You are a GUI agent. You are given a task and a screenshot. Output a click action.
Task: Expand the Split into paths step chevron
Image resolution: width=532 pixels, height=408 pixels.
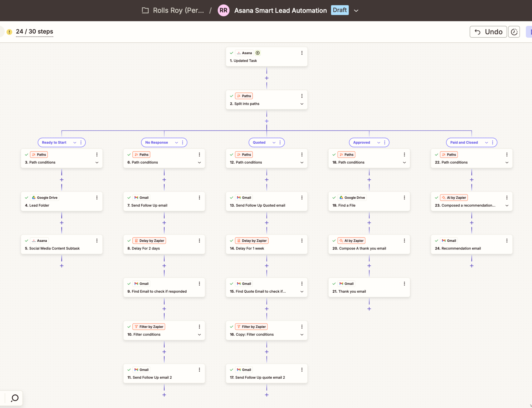pos(302,104)
